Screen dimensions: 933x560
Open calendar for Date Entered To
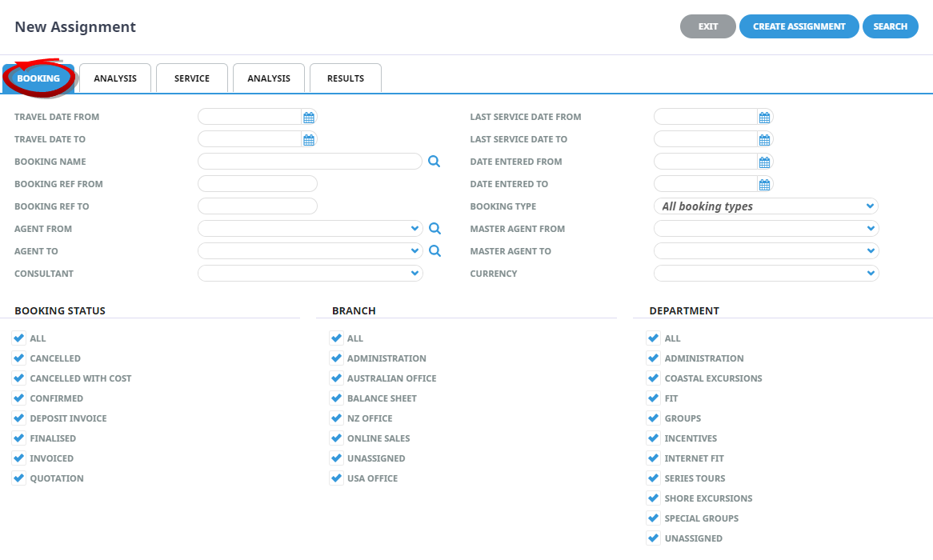pyautogui.click(x=764, y=185)
